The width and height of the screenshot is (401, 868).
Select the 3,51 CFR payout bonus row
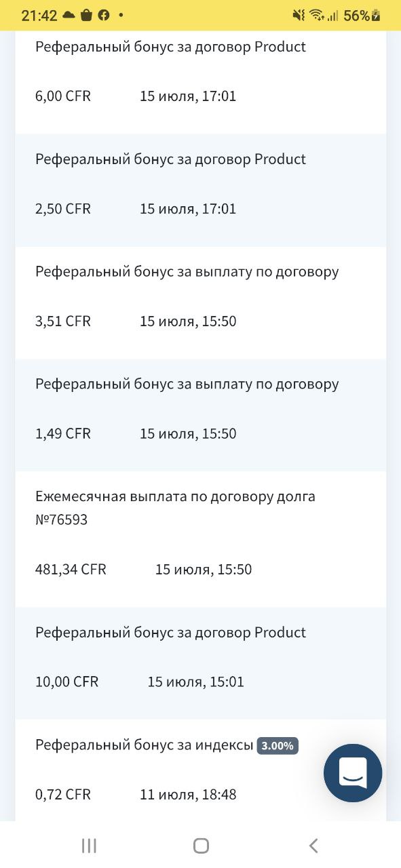[201, 302]
